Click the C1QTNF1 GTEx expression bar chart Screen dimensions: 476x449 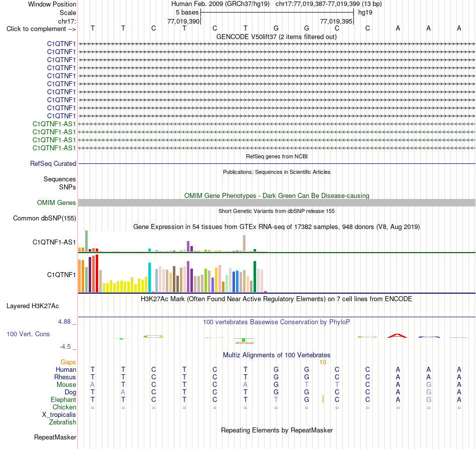click(172, 274)
